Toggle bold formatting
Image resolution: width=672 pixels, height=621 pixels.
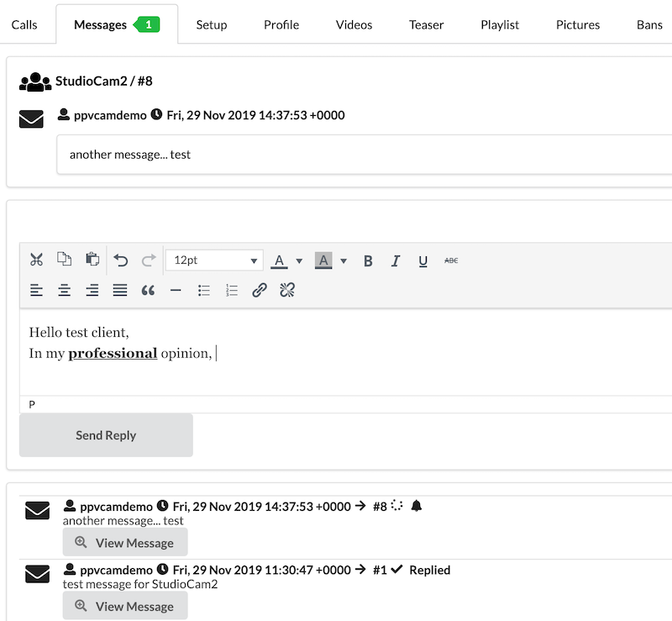[368, 261]
